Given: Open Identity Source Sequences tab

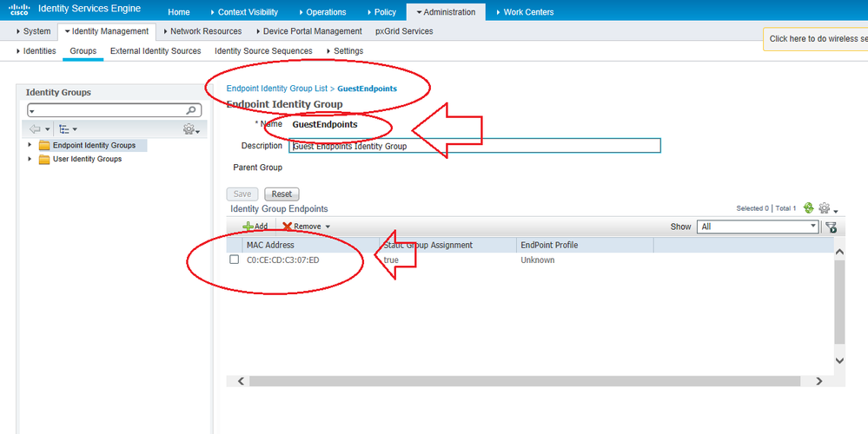Looking at the screenshot, I should click(263, 51).
